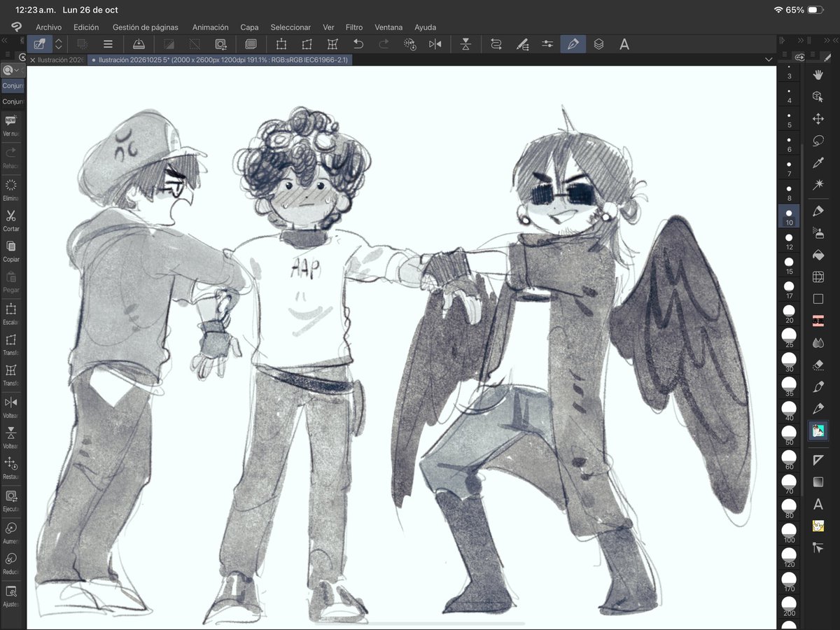The height and width of the screenshot is (630, 840).
Task: Close the first Ilustración tab
Action: (33, 60)
